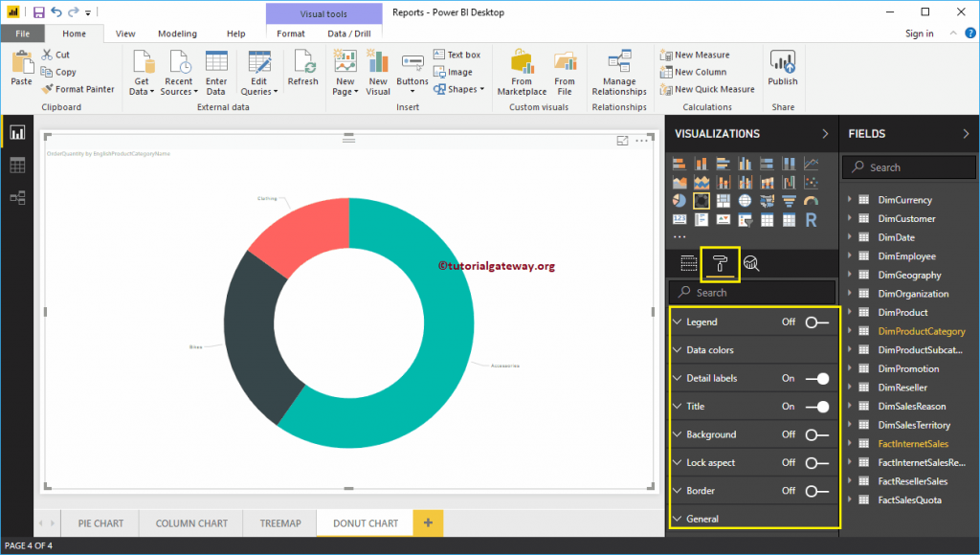Select the R script visual icon
Image resolution: width=980 pixels, height=555 pixels.
[x=811, y=219]
